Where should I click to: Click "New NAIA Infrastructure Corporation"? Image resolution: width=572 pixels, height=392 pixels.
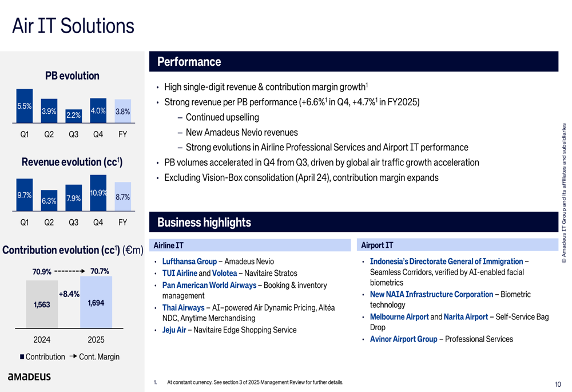coord(431,294)
